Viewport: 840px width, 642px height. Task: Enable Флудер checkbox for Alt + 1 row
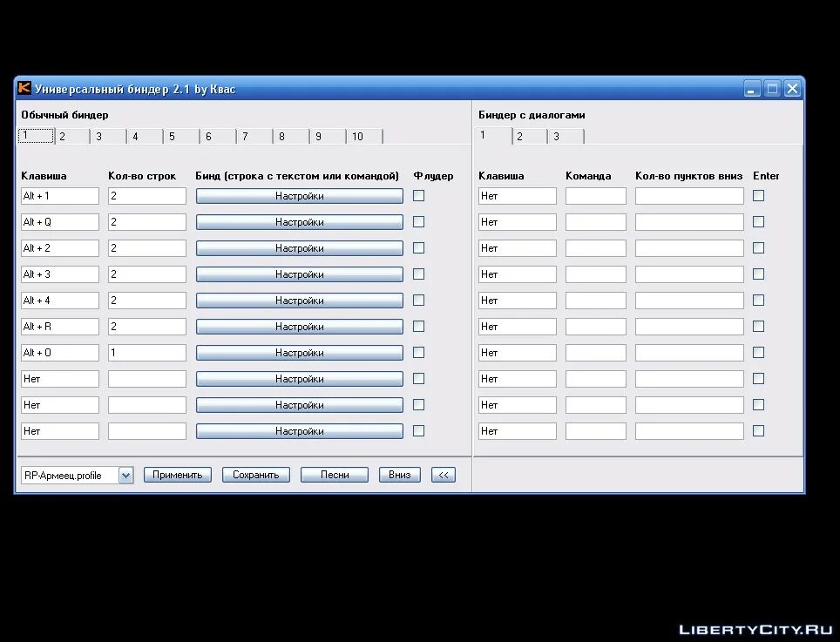(418, 196)
